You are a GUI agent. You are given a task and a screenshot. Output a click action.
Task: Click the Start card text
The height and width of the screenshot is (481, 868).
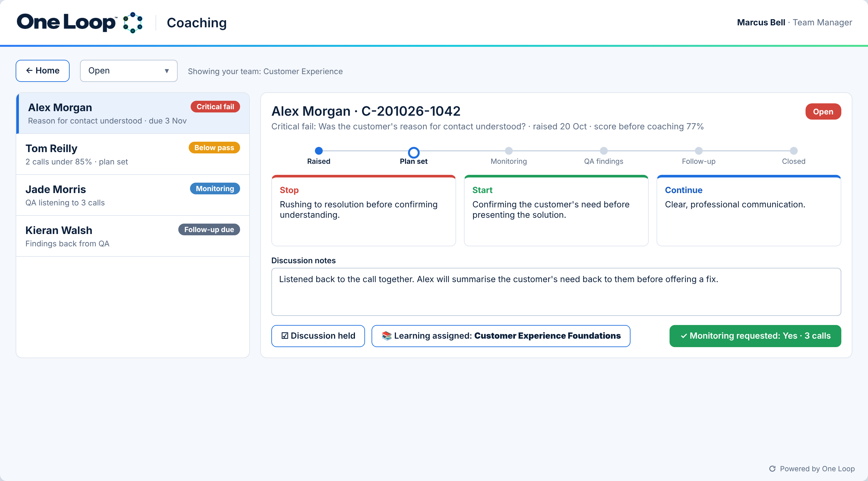(551, 210)
